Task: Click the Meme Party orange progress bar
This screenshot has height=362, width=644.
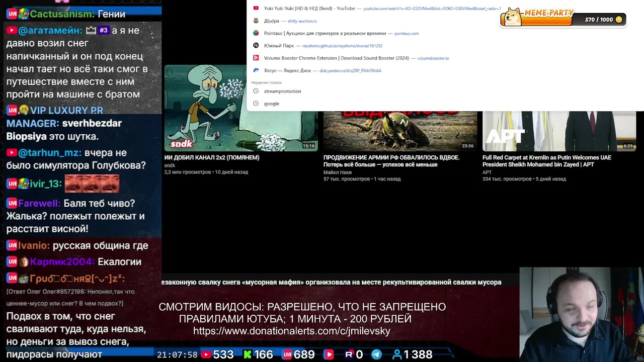Action: pyautogui.click(x=547, y=21)
